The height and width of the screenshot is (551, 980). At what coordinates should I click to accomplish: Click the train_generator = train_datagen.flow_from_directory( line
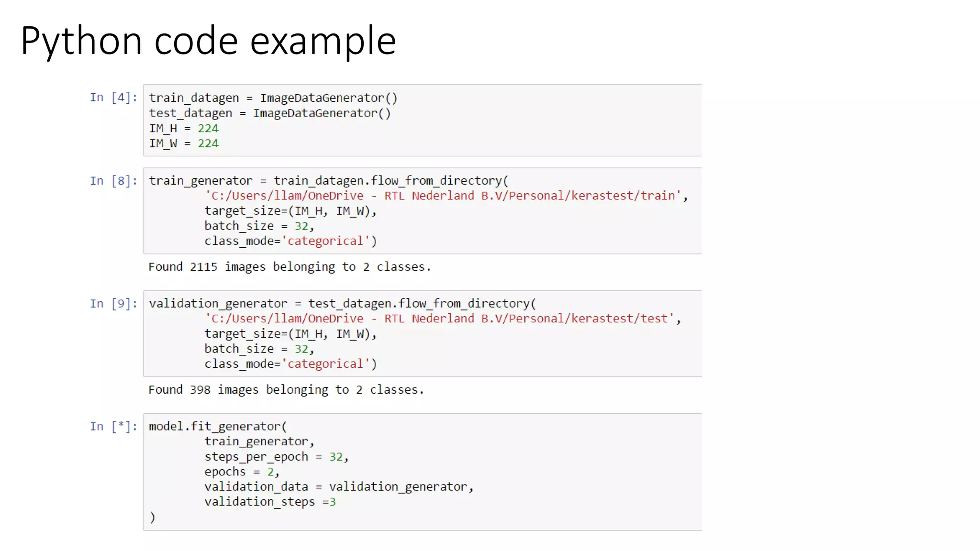[328, 181]
